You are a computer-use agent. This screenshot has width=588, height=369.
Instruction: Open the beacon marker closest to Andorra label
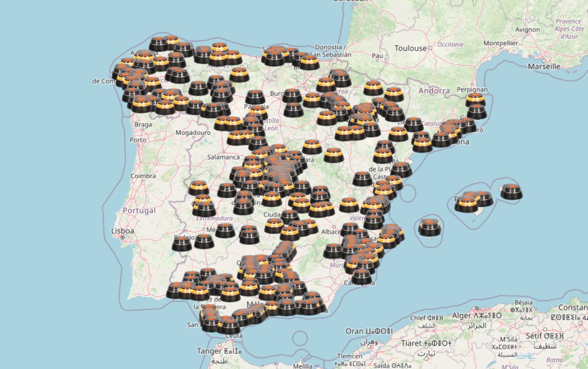pos(394,94)
